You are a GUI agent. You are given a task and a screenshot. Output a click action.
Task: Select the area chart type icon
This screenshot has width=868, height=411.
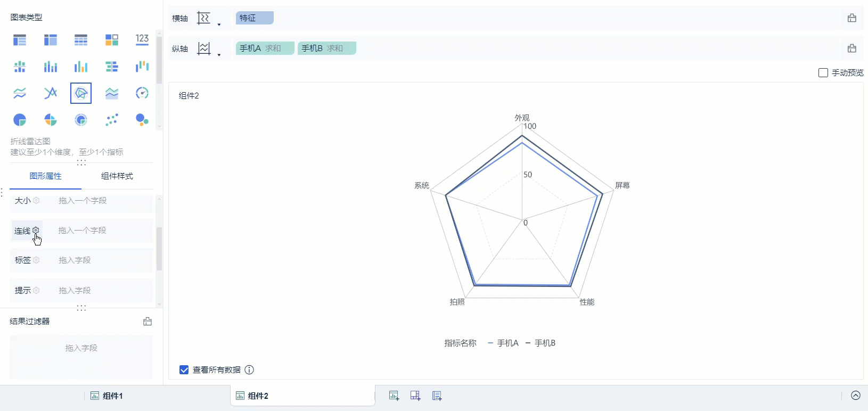click(112, 93)
